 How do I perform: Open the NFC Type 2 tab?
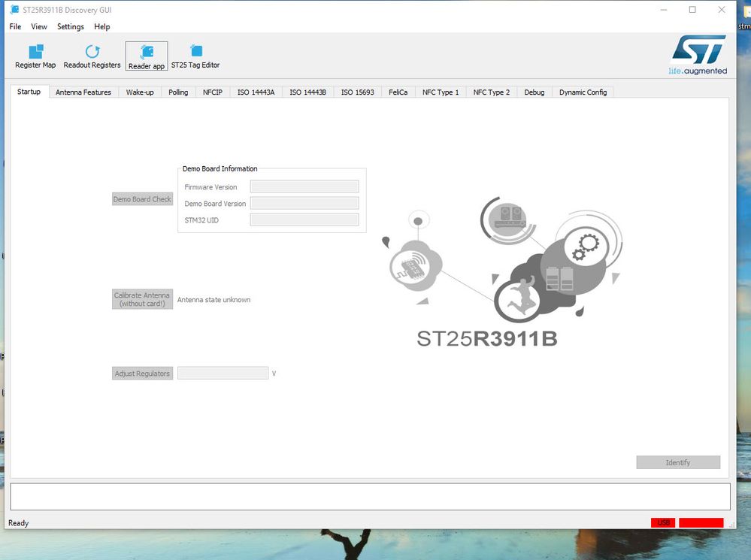pos(492,92)
